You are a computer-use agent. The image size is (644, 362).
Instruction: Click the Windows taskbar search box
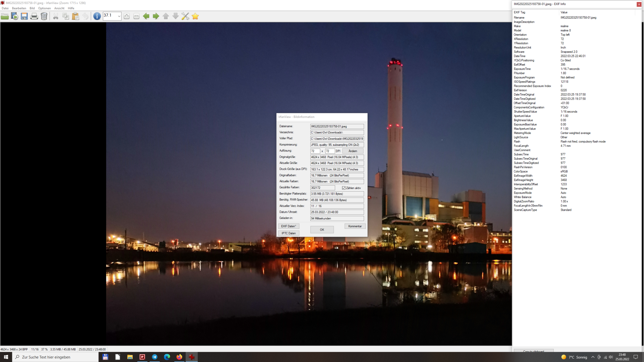coord(56,357)
